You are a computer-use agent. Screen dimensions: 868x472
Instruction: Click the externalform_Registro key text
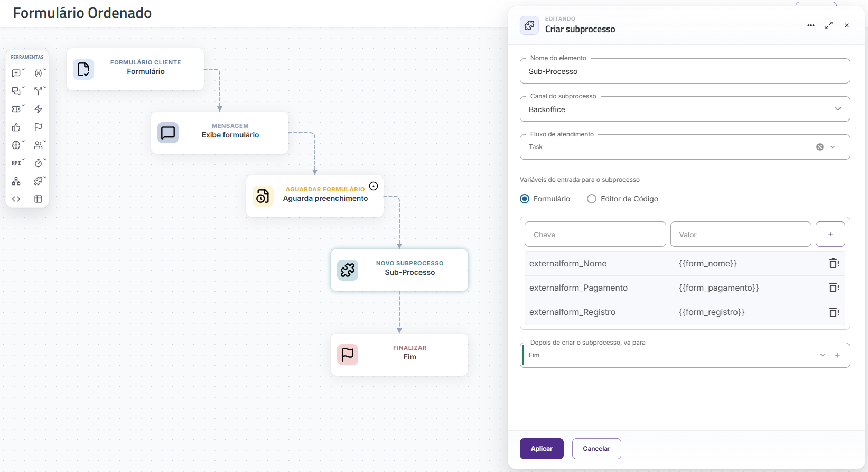point(572,312)
